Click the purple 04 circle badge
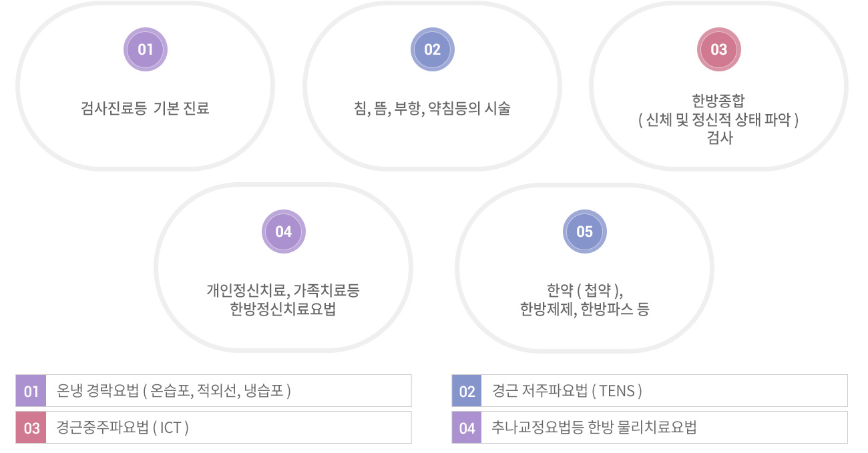This screenshot has height=453, width=868. tap(284, 232)
